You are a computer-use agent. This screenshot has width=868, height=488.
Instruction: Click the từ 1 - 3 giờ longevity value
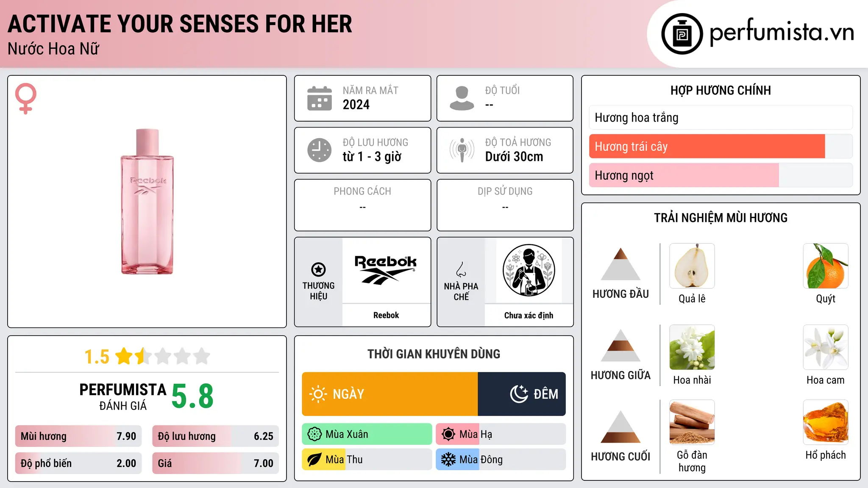click(372, 157)
